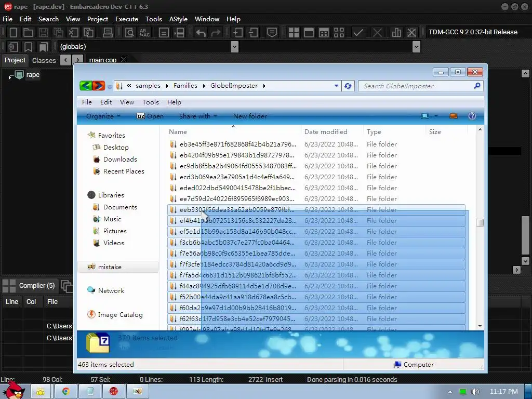Click the Redo arrow in Dev-C++ toolbar
Viewport: 532px width, 399px height.
pyautogui.click(x=216, y=33)
